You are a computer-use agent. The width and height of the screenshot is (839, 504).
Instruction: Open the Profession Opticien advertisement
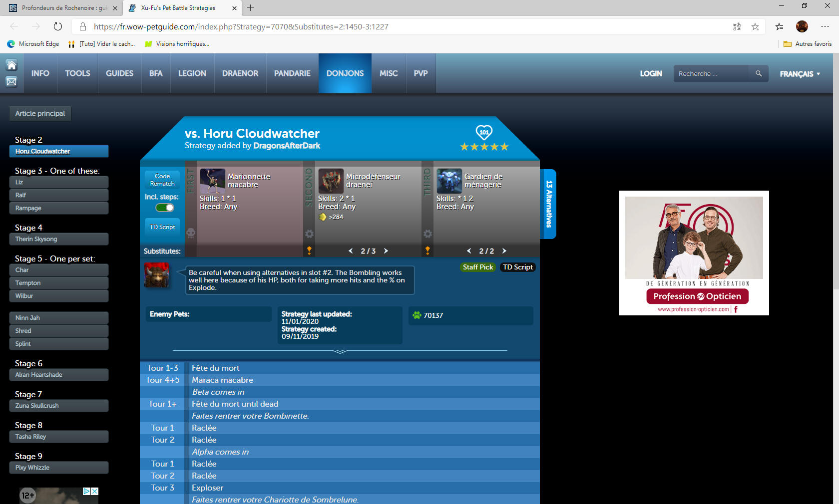click(694, 253)
